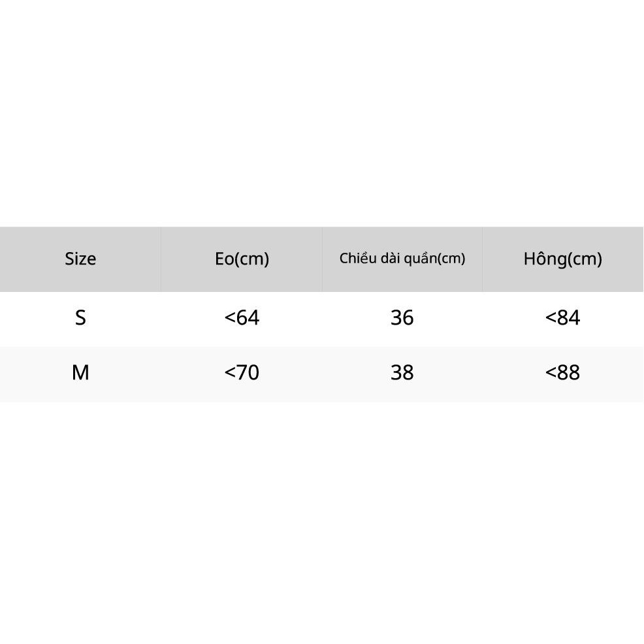Click the Chiều dài quần(cm) header
Screen dimensions: 644x644
point(402,259)
